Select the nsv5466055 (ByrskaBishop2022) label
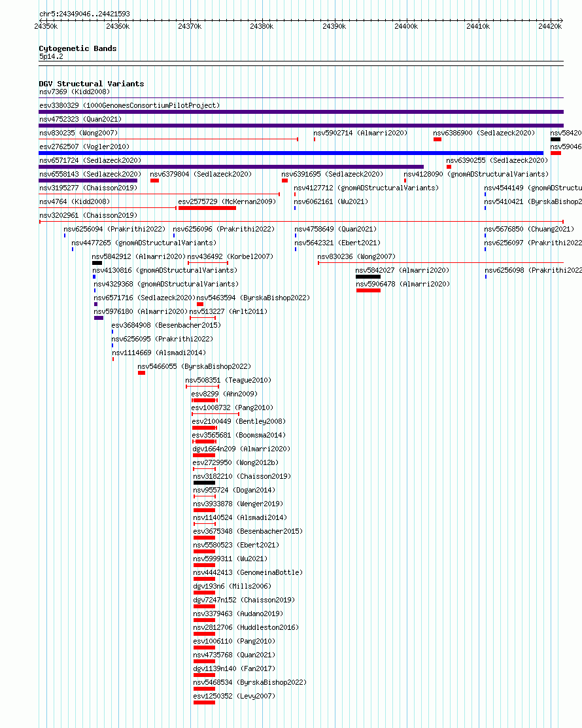The image size is (582, 728). click(194, 367)
